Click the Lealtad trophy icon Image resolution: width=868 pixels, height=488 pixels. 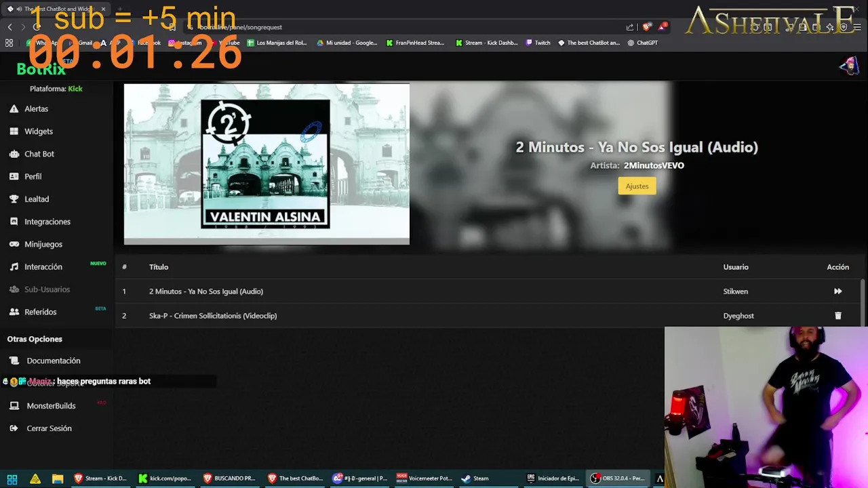[x=14, y=199]
